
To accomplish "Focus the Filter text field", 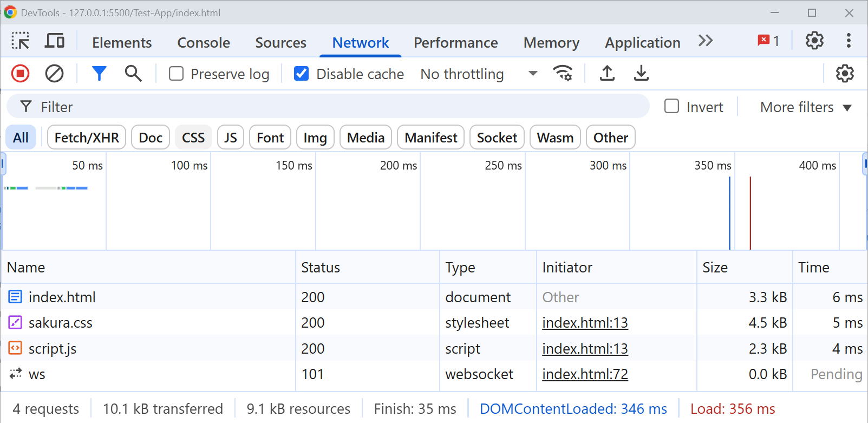I will (x=328, y=106).
